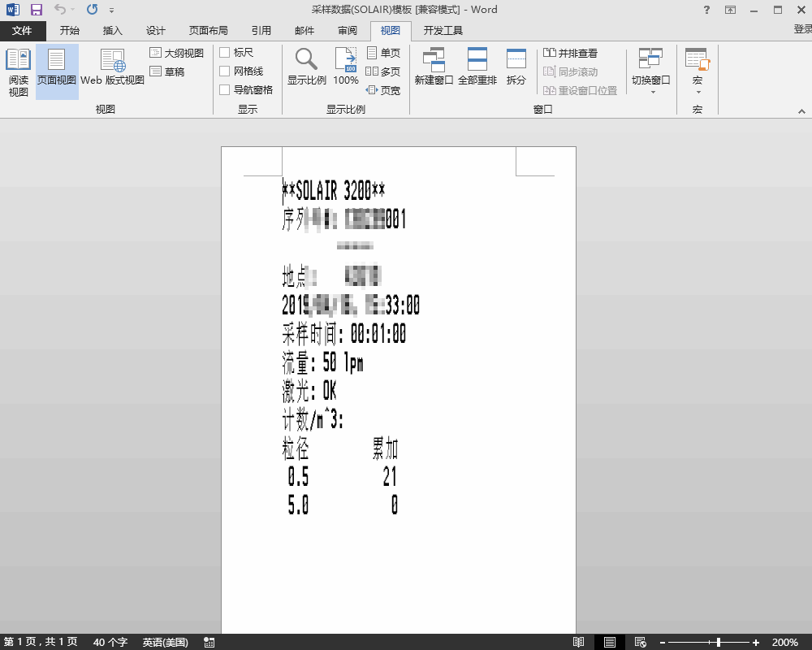
Task: Click the value '21' in the table
Action: point(390,476)
